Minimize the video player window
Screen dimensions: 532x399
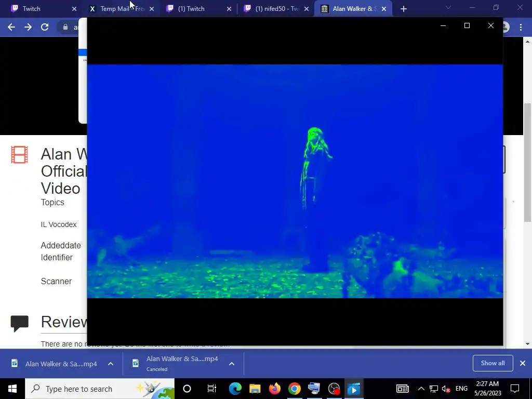(x=443, y=26)
